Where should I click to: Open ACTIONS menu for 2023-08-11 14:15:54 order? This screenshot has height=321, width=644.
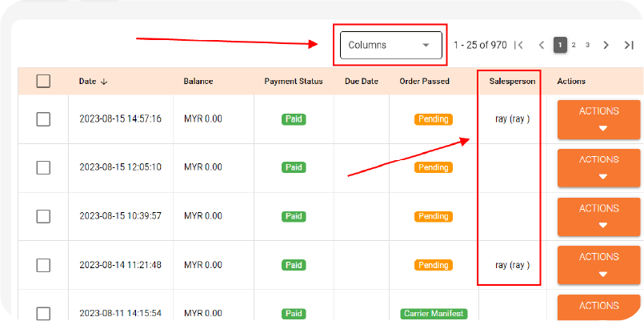[x=599, y=307]
